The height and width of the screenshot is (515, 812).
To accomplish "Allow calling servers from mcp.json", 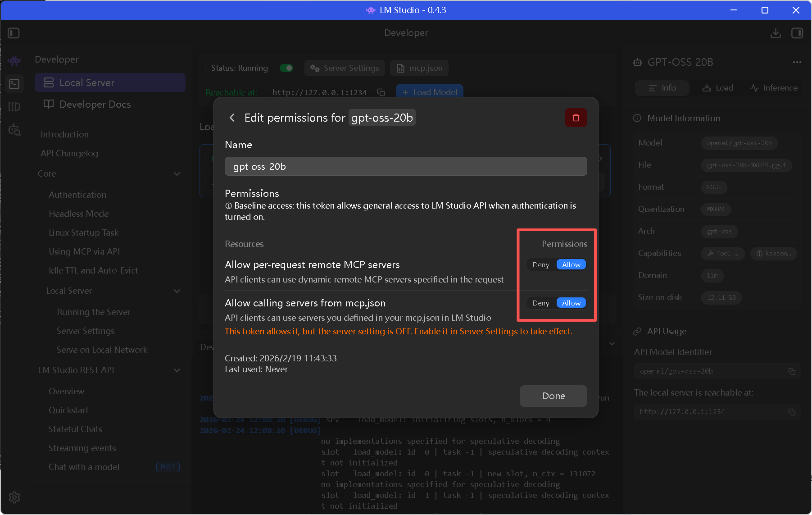I will tap(571, 303).
